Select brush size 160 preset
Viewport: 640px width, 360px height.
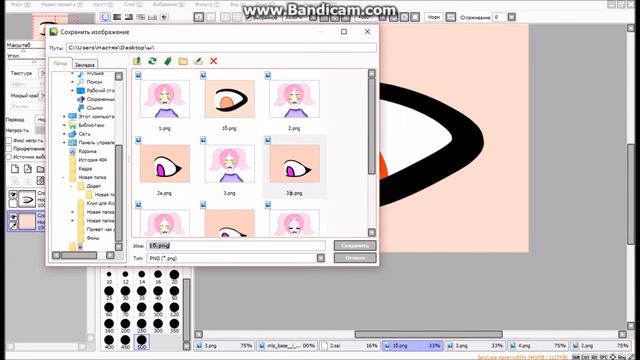point(109,326)
